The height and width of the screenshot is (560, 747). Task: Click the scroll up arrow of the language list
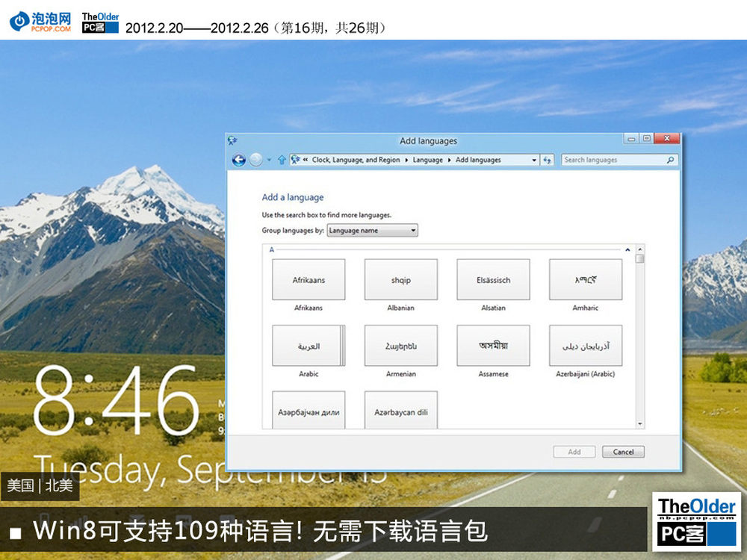pos(640,249)
